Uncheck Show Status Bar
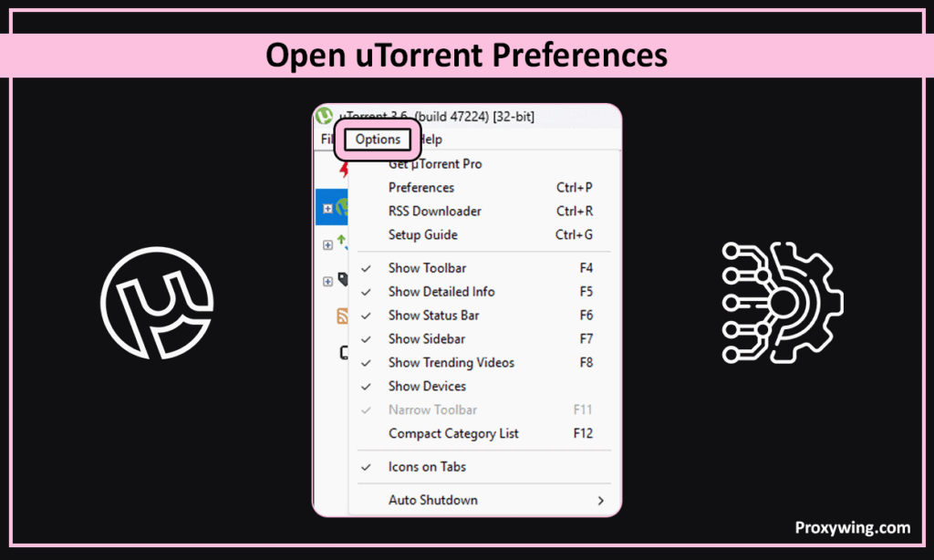This screenshot has width=934, height=560. tap(433, 316)
